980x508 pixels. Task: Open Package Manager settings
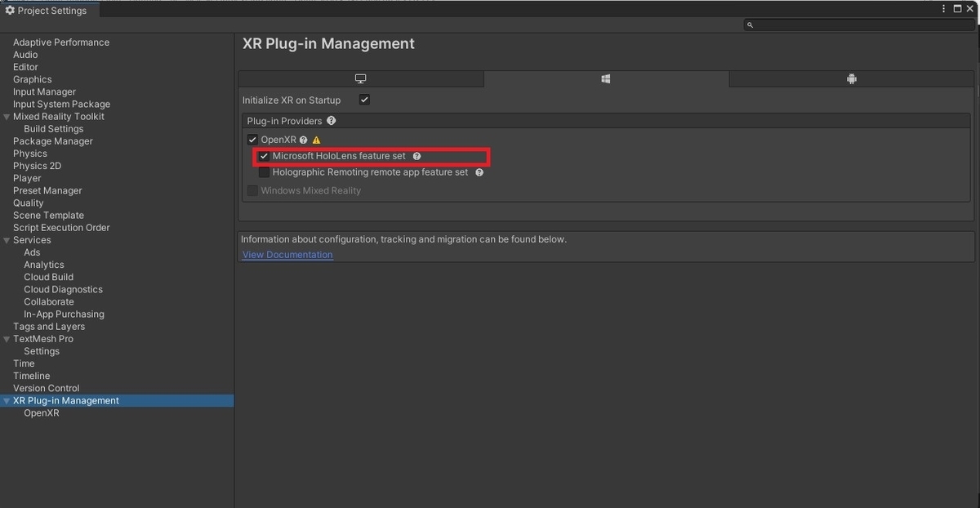(53, 141)
